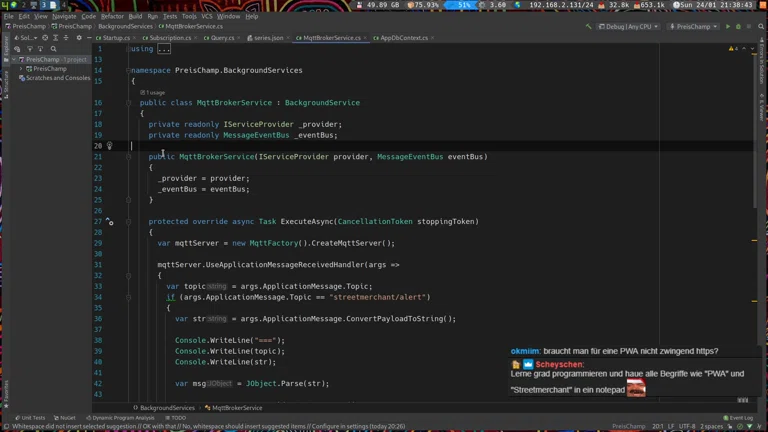The height and width of the screenshot is (432, 768).
Task: Click the override gutter icon by ExecuteAsync
Action: [109, 222]
